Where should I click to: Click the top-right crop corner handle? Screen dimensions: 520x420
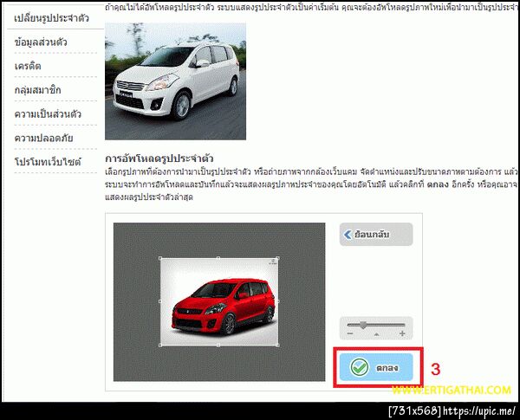tap(277, 258)
